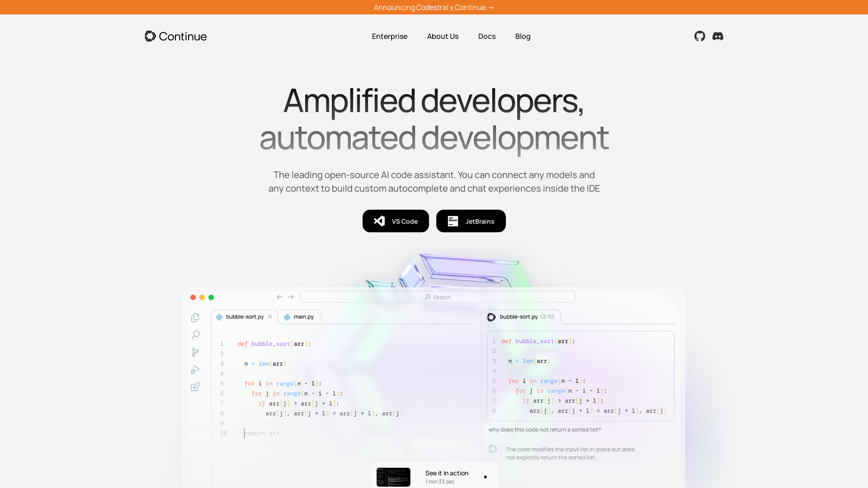Image resolution: width=868 pixels, height=488 pixels.
Task: Click the IDE Search input field
Action: [x=438, y=297]
